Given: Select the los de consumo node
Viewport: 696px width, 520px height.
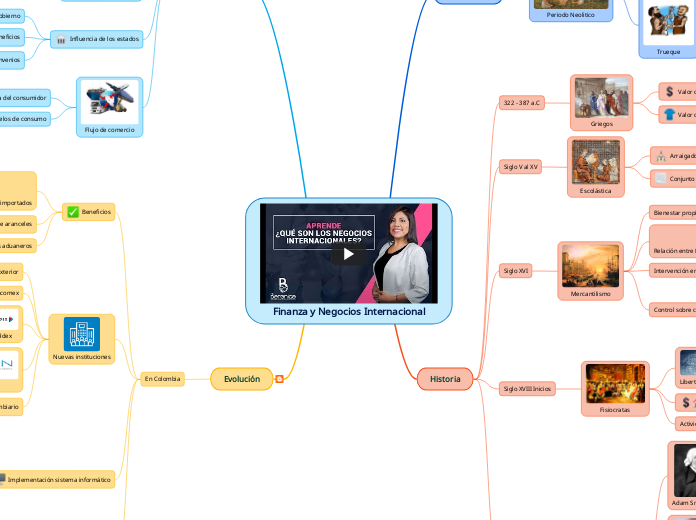Looking at the screenshot, I should [x=24, y=119].
